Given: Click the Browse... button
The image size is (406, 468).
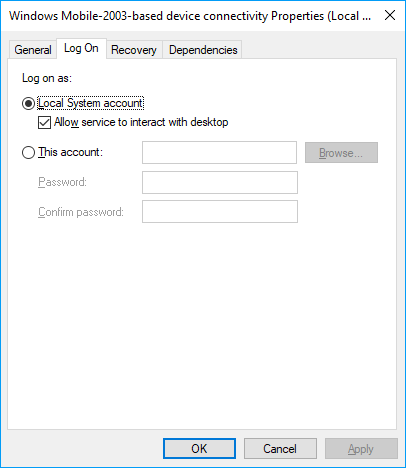Looking at the screenshot, I should tap(341, 153).
